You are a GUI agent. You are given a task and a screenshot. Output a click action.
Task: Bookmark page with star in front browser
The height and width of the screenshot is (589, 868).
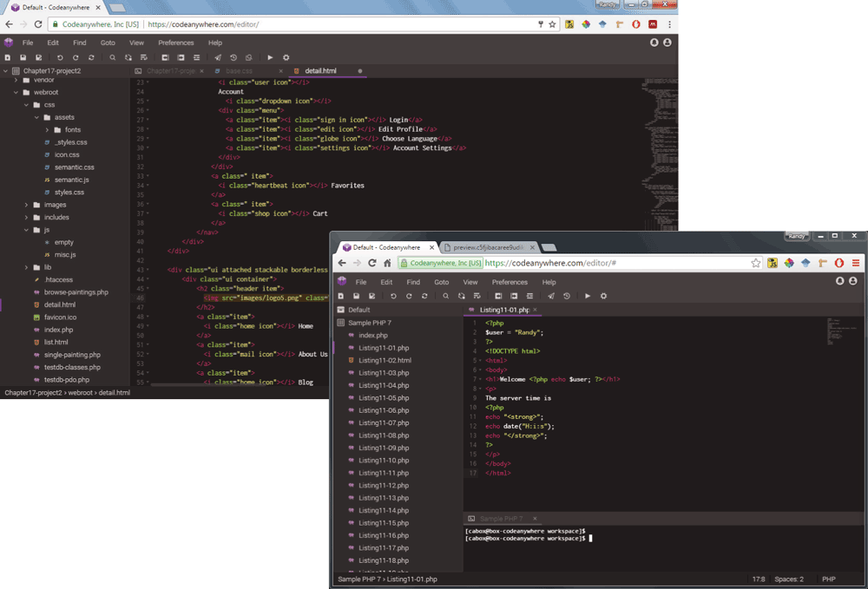pyautogui.click(x=756, y=263)
